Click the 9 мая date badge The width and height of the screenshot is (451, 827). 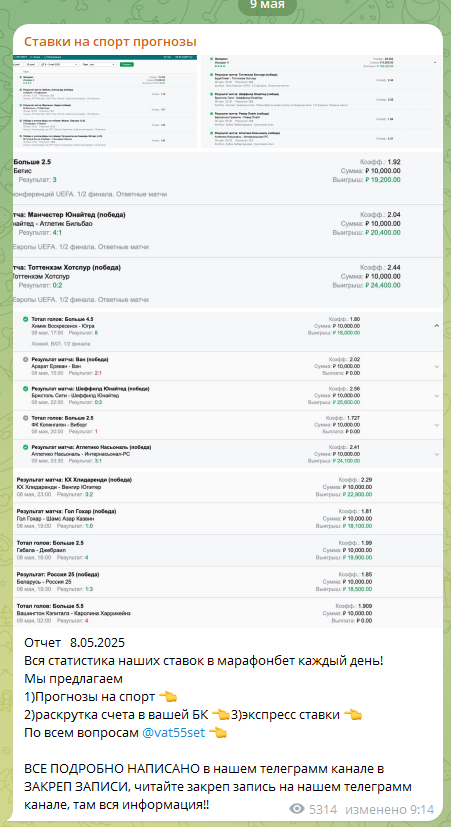point(267,5)
